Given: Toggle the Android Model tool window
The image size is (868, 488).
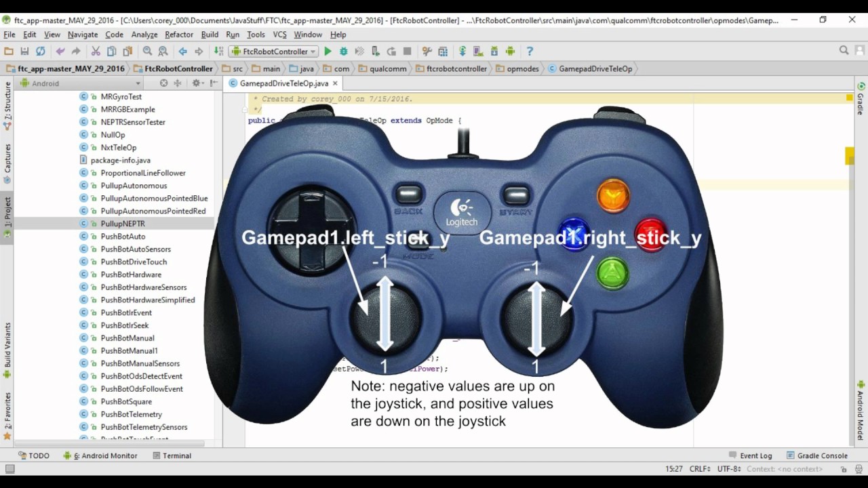Looking at the screenshot, I should click(x=861, y=410).
